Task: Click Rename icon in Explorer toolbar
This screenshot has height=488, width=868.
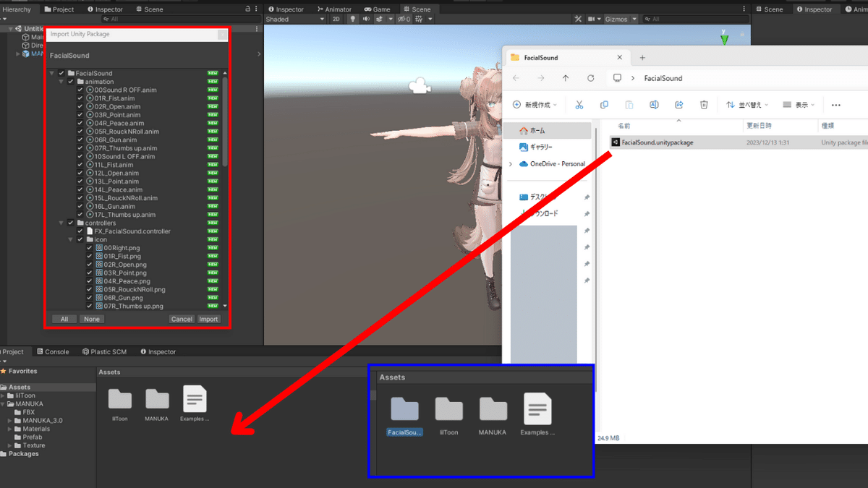Action: (654, 105)
